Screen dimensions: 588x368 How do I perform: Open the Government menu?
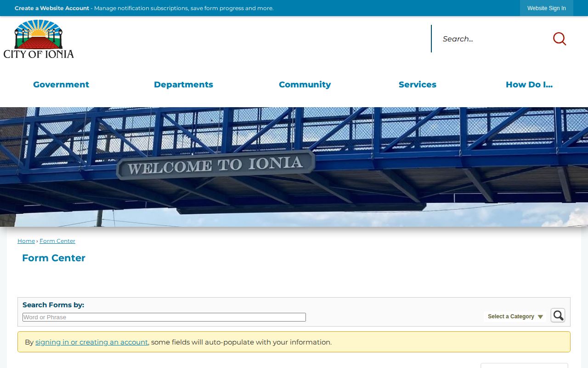tap(61, 85)
